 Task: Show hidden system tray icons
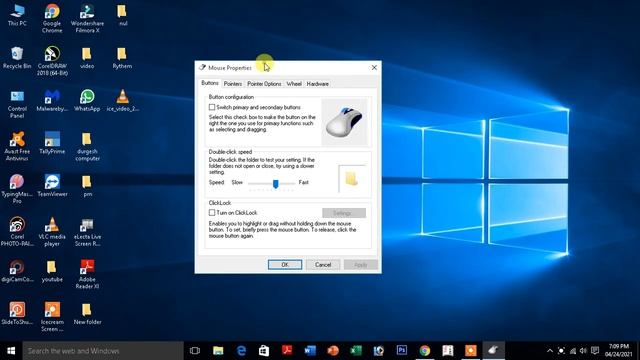(550, 351)
